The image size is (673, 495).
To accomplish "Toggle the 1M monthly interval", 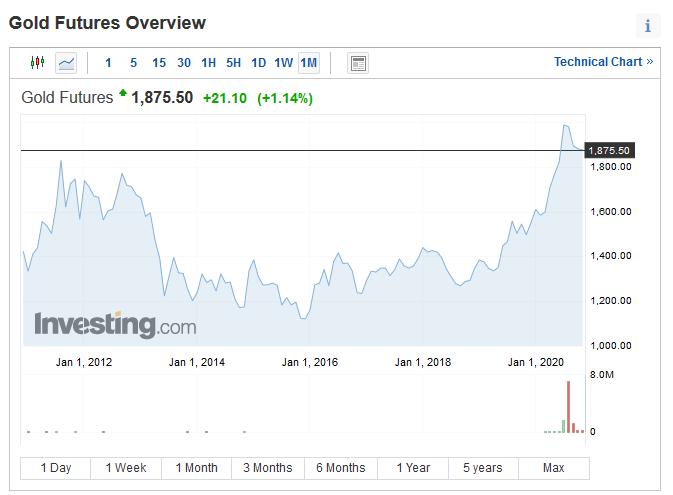I will coord(309,63).
